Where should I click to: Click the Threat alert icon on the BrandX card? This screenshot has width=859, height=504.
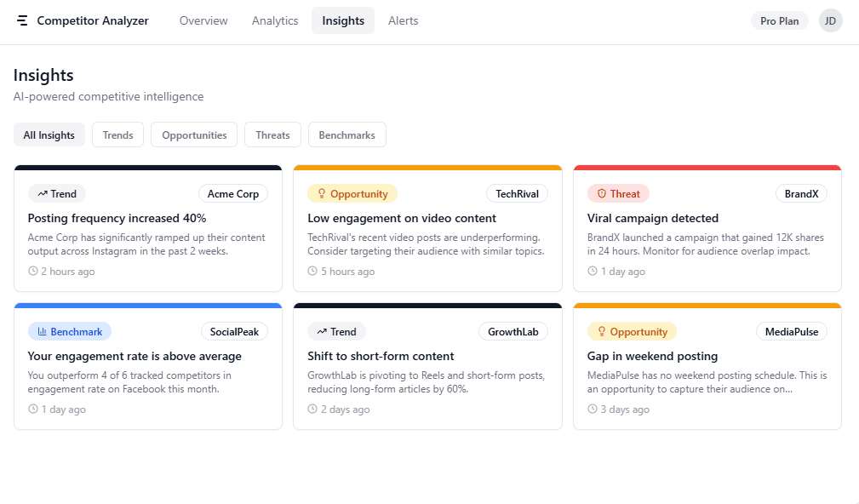pos(601,193)
